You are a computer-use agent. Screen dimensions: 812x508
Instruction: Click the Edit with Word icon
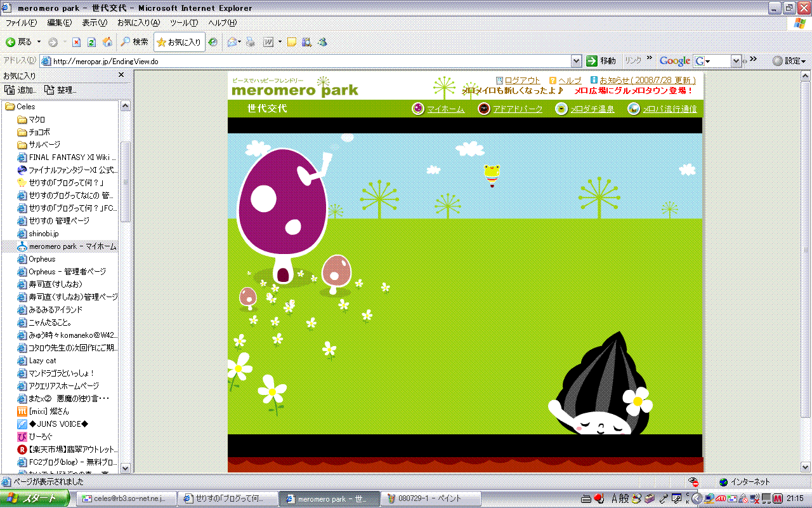coord(268,42)
